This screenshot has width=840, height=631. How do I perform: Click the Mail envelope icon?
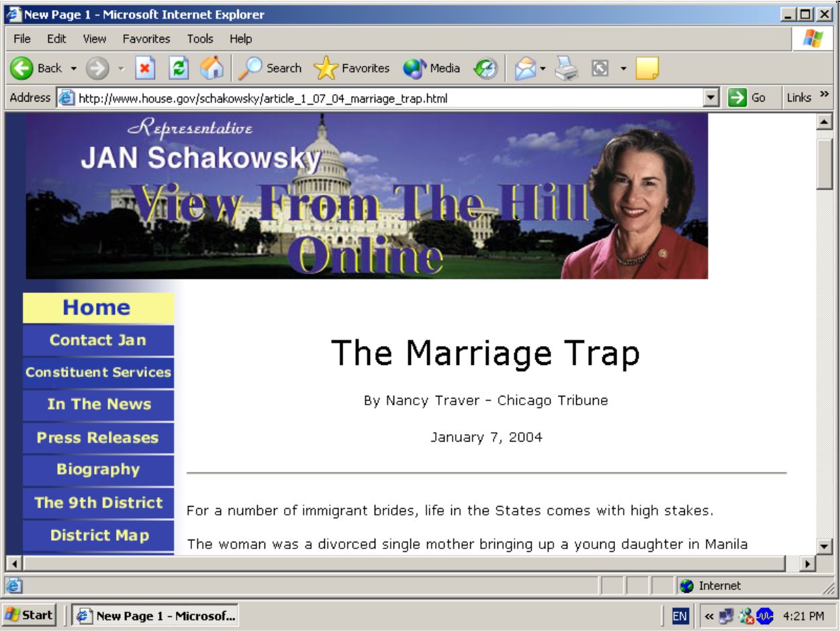tap(526, 68)
